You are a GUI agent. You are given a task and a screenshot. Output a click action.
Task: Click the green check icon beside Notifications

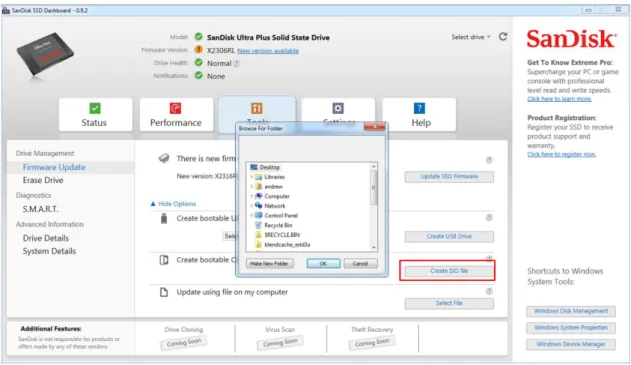pos(198,76)
